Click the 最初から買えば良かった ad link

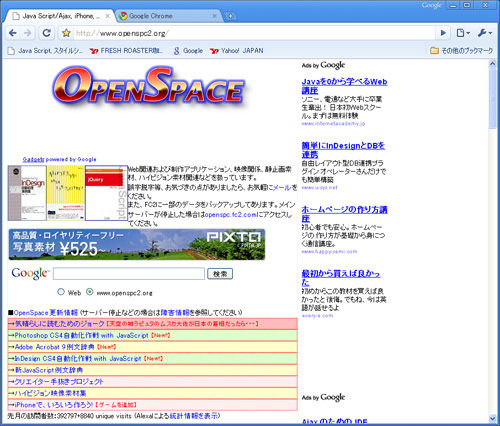pos(341,278)
